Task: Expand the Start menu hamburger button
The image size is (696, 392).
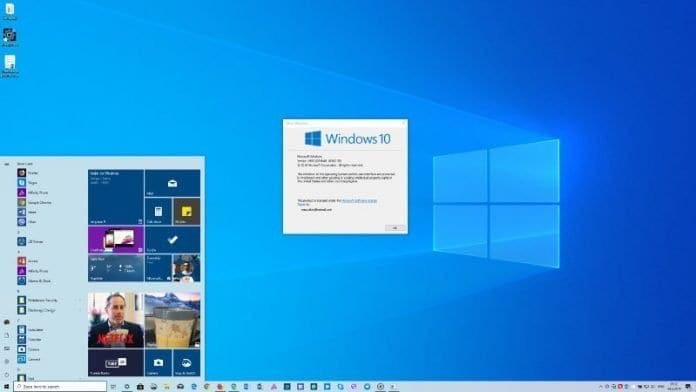Action: (7, 164)
